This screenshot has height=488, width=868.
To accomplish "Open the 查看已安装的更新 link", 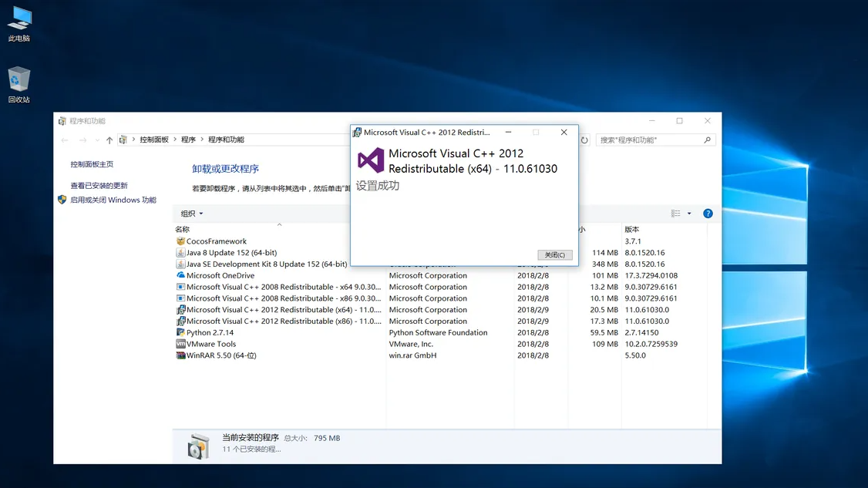I will [x=99, y=186].
